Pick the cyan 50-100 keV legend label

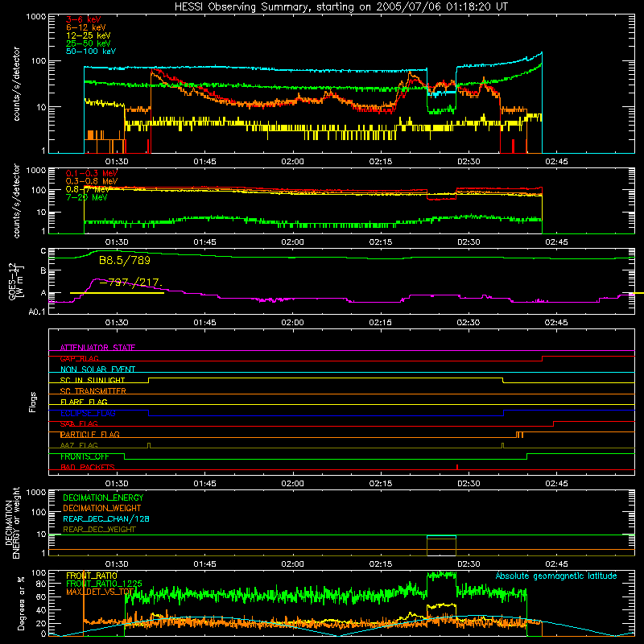(91, 52)
